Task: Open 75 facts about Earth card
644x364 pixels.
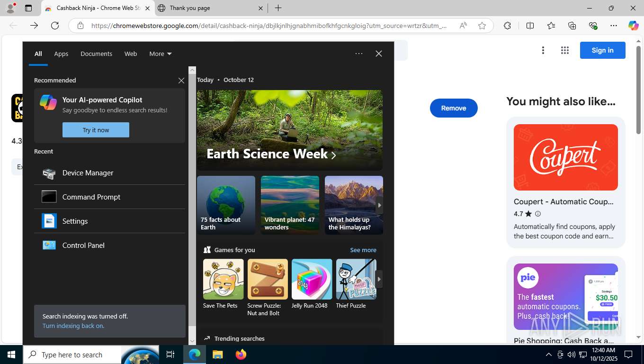Action: pos(226,205)
